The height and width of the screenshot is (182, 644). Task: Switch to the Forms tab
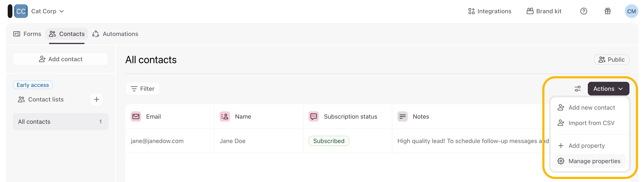27,34
